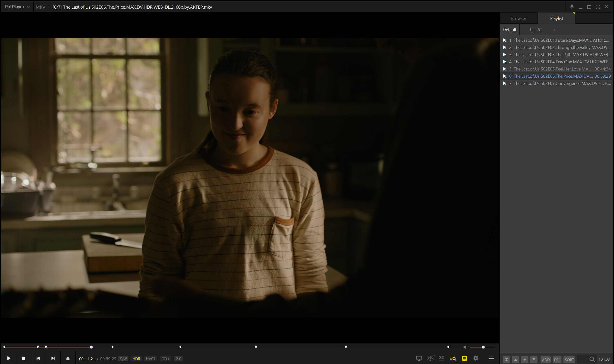
Task: Pin the window always on top
Action: 572,7
